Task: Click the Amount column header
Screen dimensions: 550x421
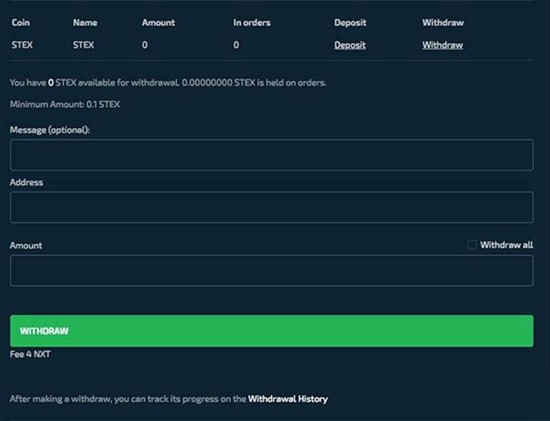Action: click(x=158, y=22)
